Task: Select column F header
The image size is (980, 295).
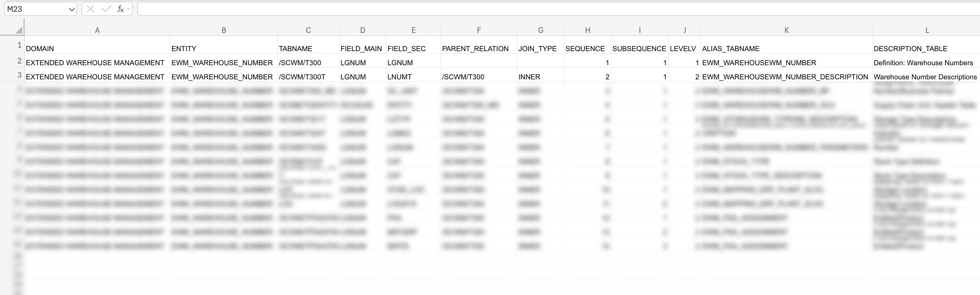Action: 479,30
